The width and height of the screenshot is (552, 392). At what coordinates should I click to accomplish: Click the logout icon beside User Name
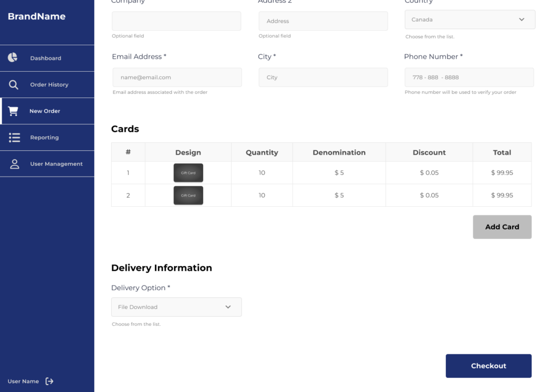click(50, 381)
